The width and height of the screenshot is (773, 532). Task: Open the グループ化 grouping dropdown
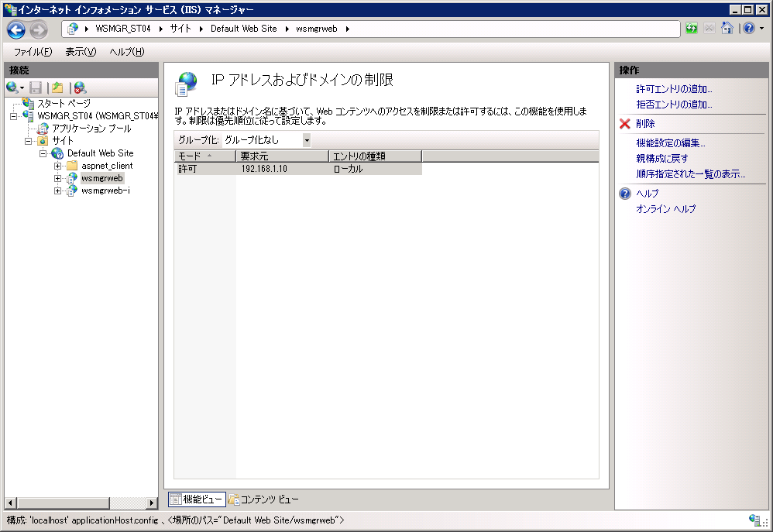[x=307, y=140]
